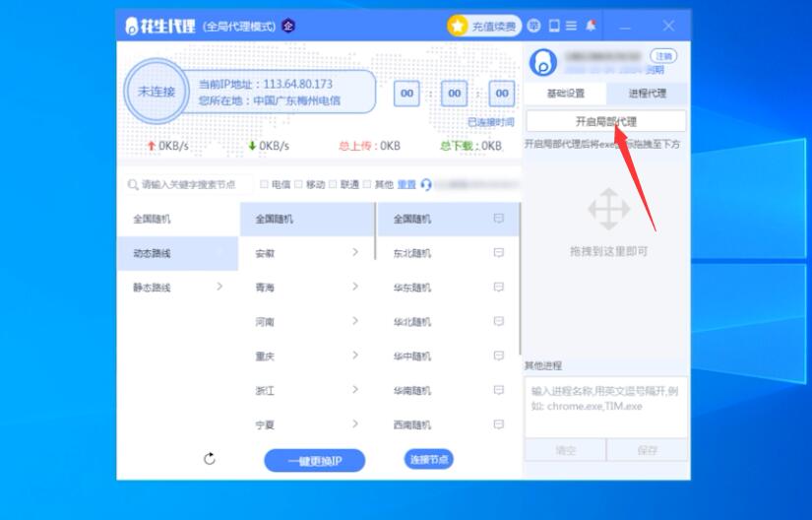The image size is (812, 520).
Task: Switch to the 进程代理 tab
Action: pos(647,94)
